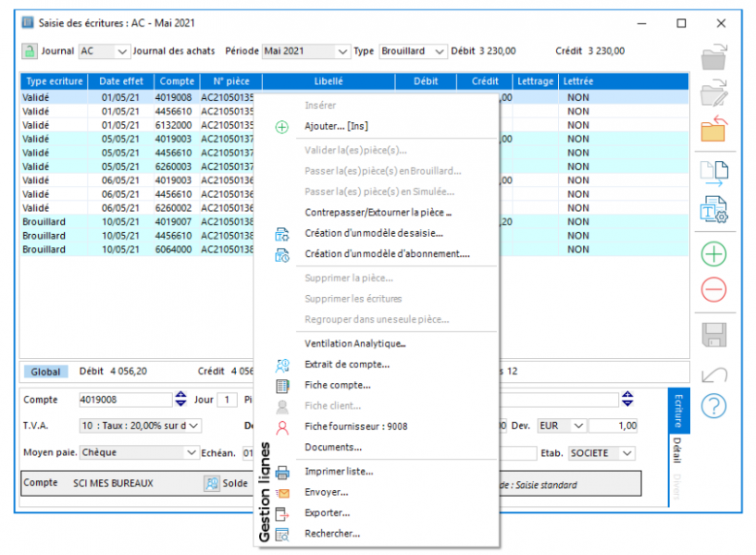Click the floppy disk save icon
Screen dimensions: 756x555
pos(713,335)
